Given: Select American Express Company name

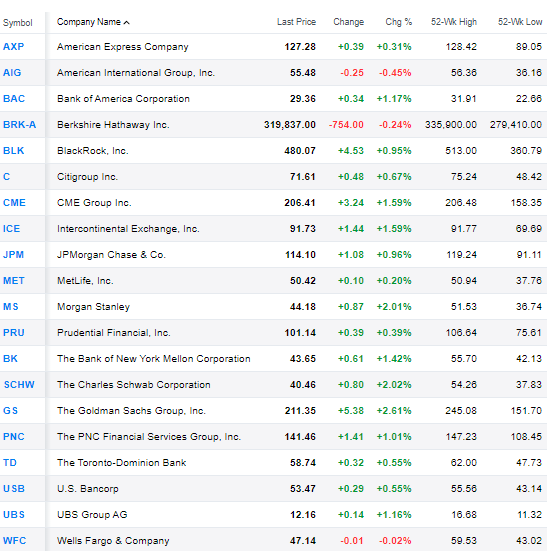Looking at the screenshot, I should (123, 47).
